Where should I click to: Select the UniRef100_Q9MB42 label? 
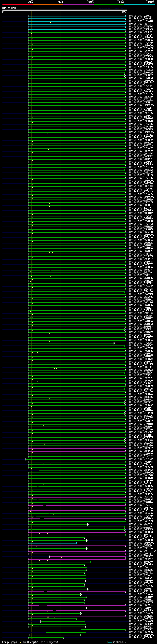tap(141, 384)
